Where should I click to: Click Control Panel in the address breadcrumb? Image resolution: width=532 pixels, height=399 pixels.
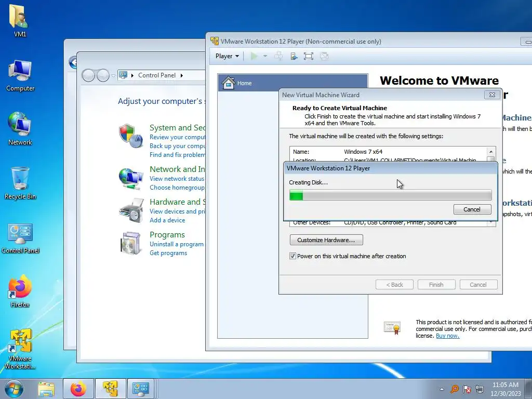157,75
